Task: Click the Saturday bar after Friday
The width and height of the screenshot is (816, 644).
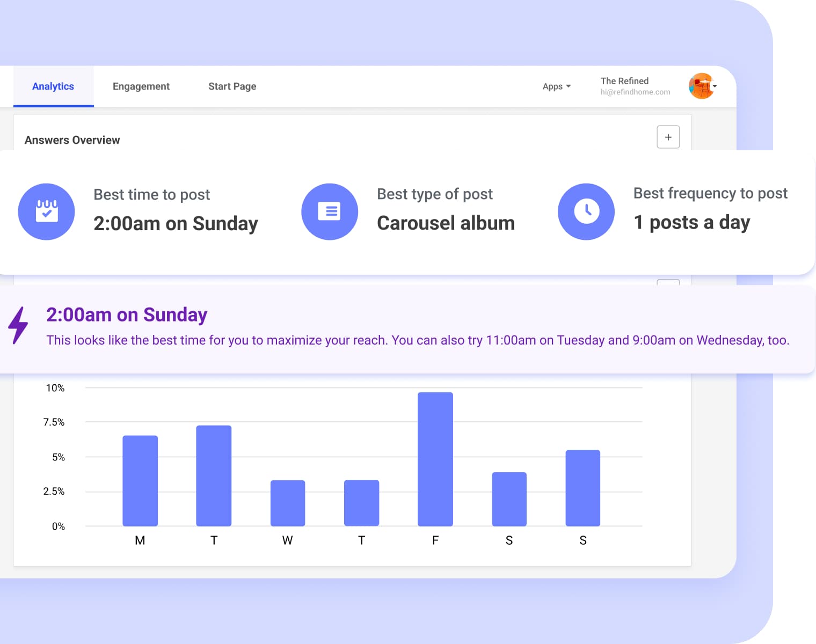Action: point(509,499)
